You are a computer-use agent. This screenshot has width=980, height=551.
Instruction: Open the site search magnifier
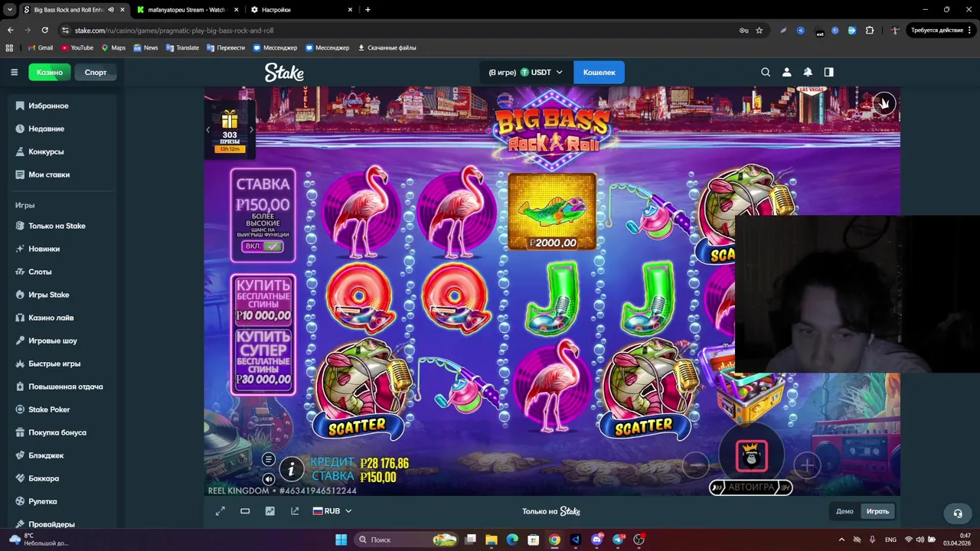click(x=766, y=72)
